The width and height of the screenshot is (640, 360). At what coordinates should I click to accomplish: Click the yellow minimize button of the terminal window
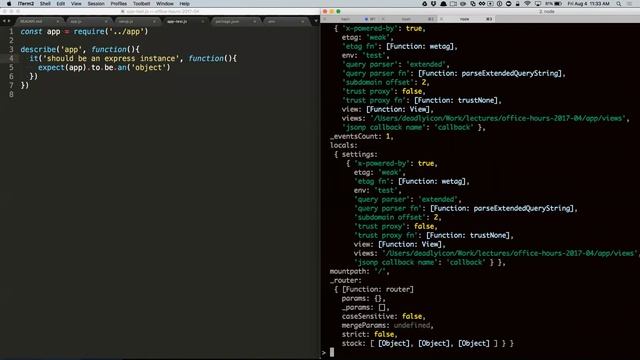coord(331,11)
